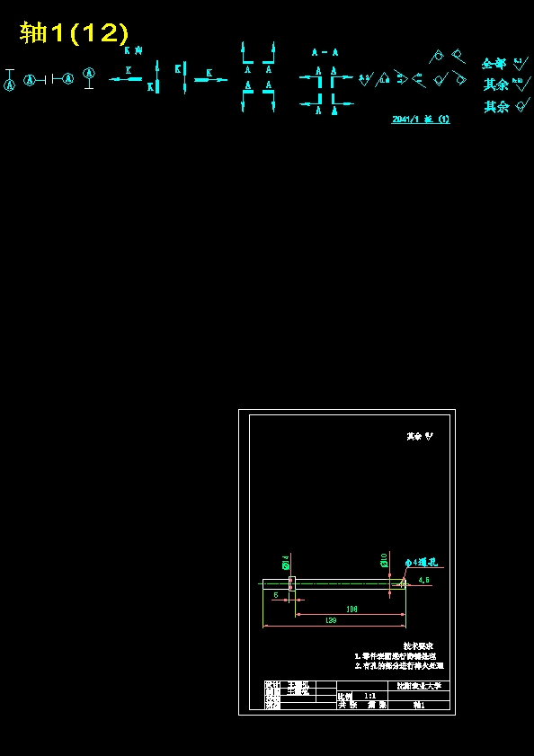
Task: Select 沈阳农业大学 in title block
Action: pyautogui.click(x=419, y=686)
